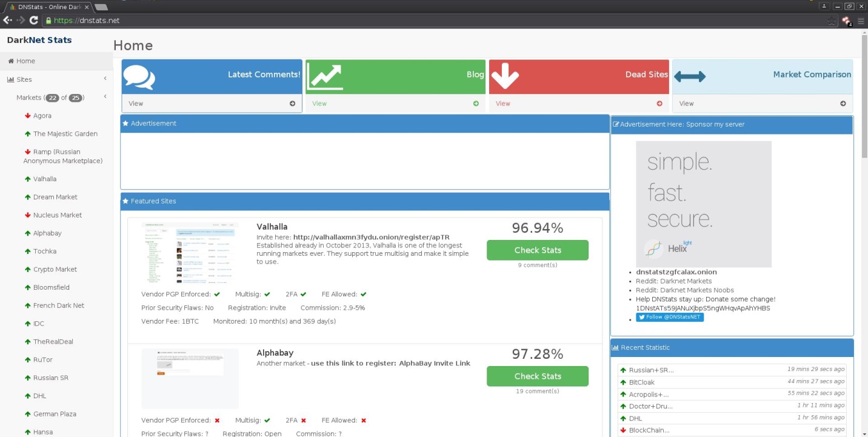Open the browser hamburger menu
Viewport: 868px width, 437px height.
pyautogui.click(x=861, y=21)
